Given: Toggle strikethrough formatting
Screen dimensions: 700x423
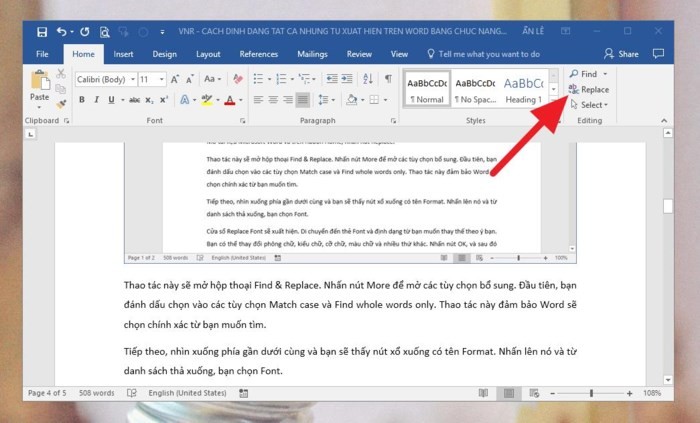Looking at the screenshot, I should coord(134,100).
